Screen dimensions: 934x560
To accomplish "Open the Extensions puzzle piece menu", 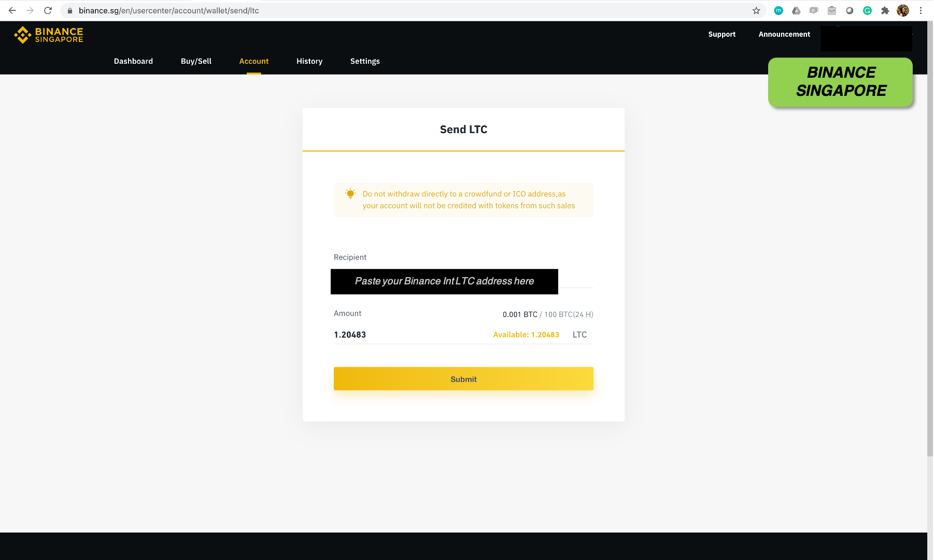I will coord(885,10).
